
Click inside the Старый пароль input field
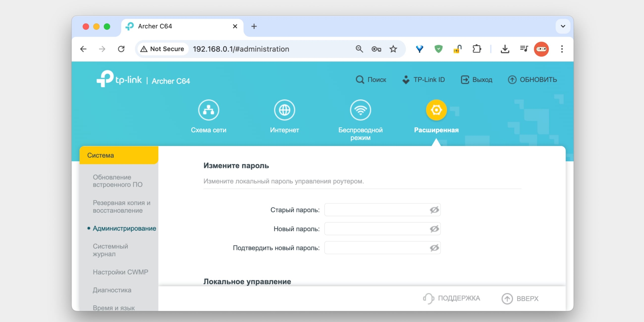tap(377, 210)
